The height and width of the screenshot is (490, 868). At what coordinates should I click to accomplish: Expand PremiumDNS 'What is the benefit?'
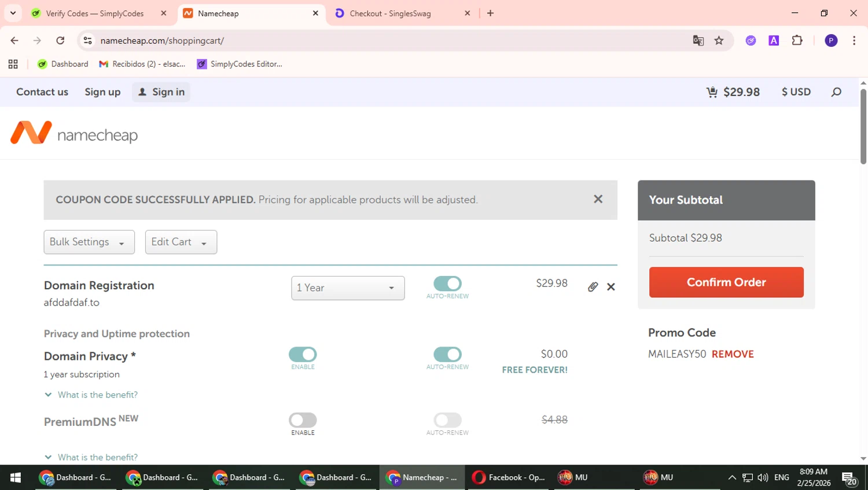click(91, 457)
